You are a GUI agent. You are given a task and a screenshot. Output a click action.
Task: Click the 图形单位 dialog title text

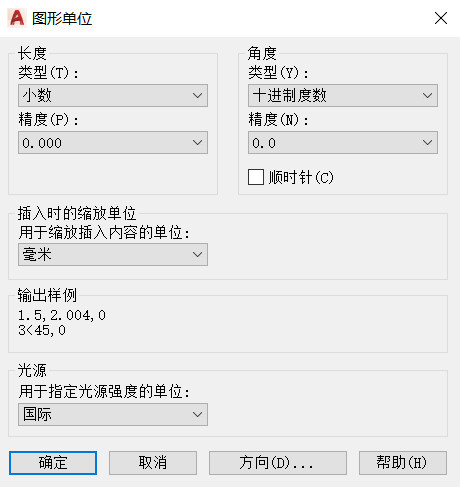point(62,18)
